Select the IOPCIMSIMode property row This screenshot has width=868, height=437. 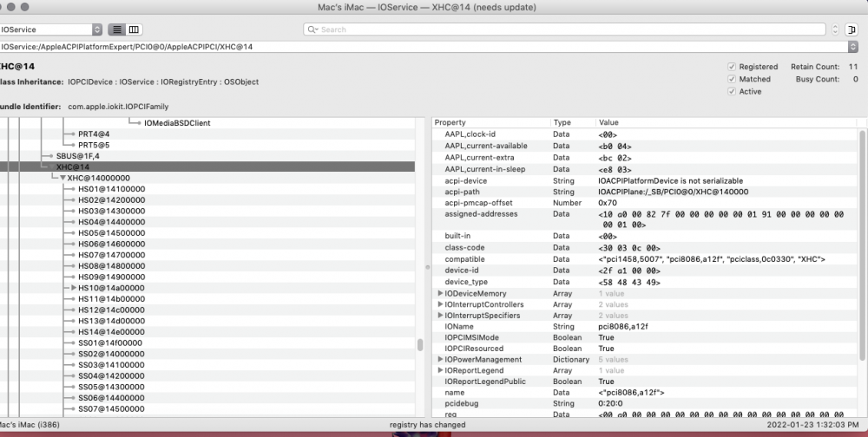tap(645, 337)
